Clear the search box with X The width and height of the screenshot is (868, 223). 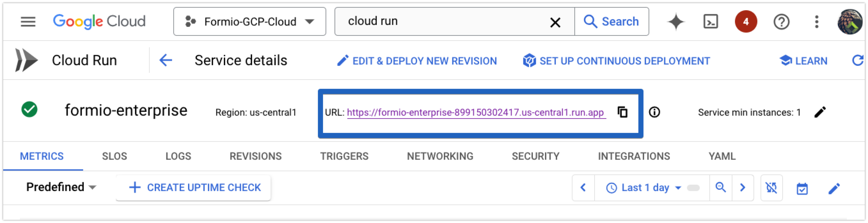pyautogui.click(x=555, y=22)
